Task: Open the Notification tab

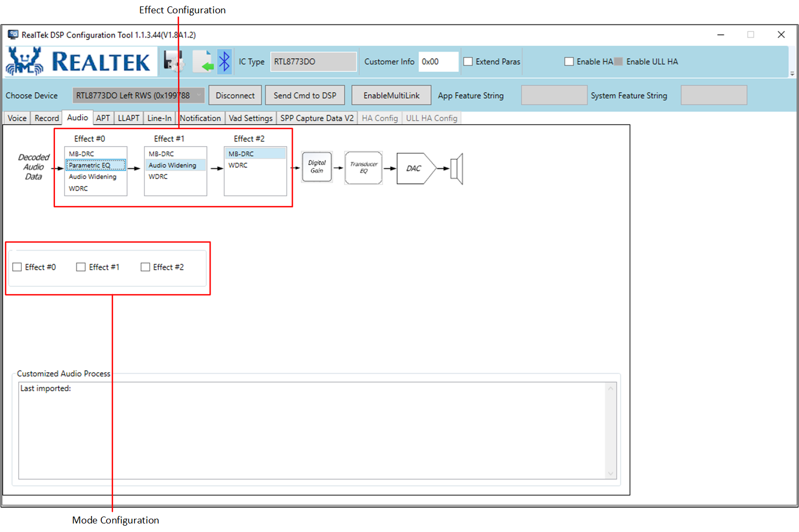Action: (x=200, y=118)
